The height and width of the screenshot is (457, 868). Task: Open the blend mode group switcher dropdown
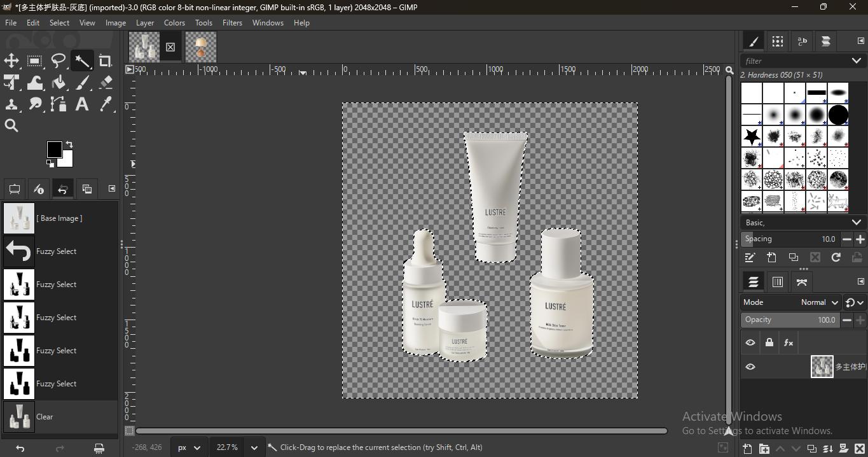[x=855, y=303]
